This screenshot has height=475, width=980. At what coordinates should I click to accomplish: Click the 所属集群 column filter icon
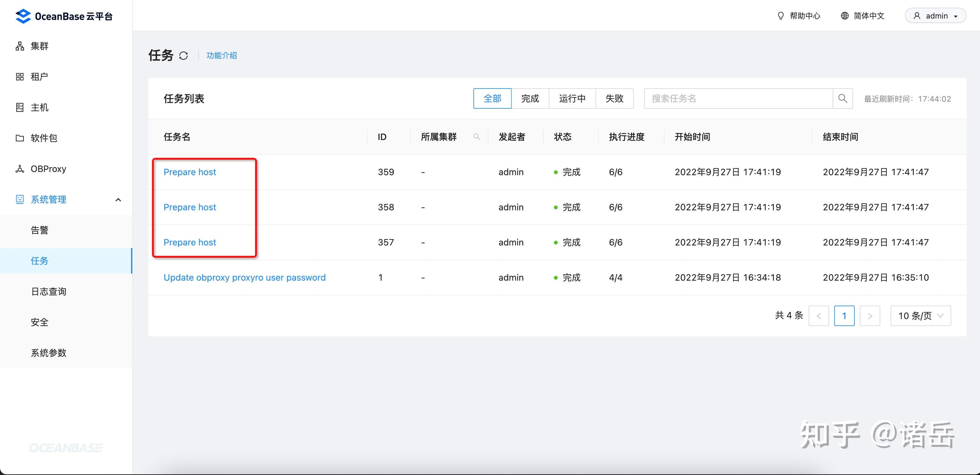(477, 137)
